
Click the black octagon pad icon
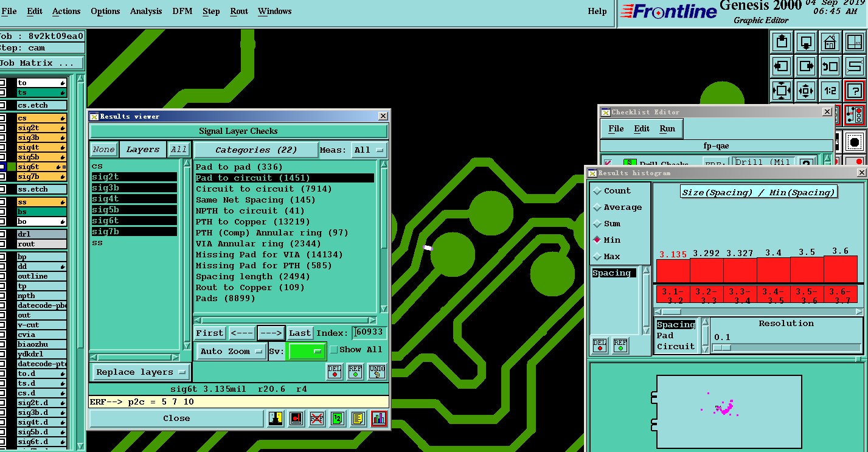click(x=855, y=143)
